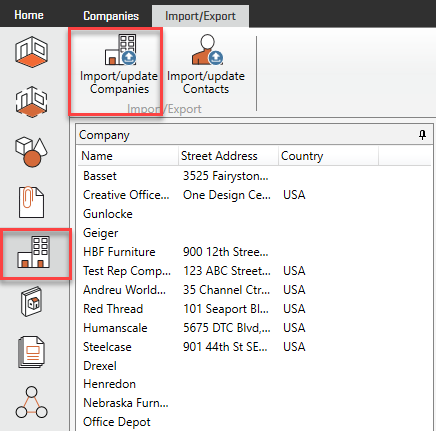
Task: Click the connected nodes triangle sidebar icon
Action: point(31,402)
